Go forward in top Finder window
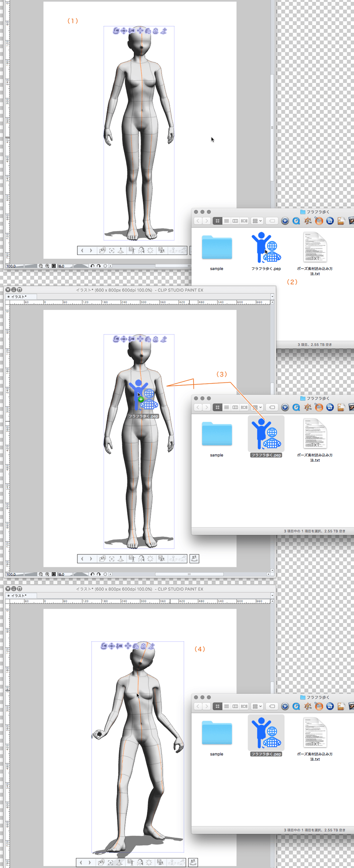The image size is (354, 868). tap(206, 221)
